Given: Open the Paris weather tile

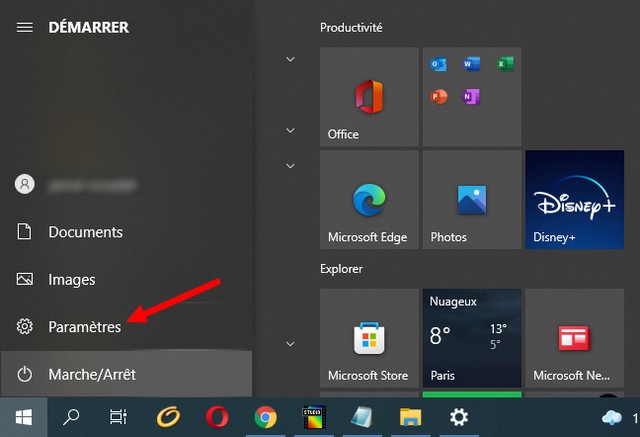Looking at the screenshot, I should (472, 338).
